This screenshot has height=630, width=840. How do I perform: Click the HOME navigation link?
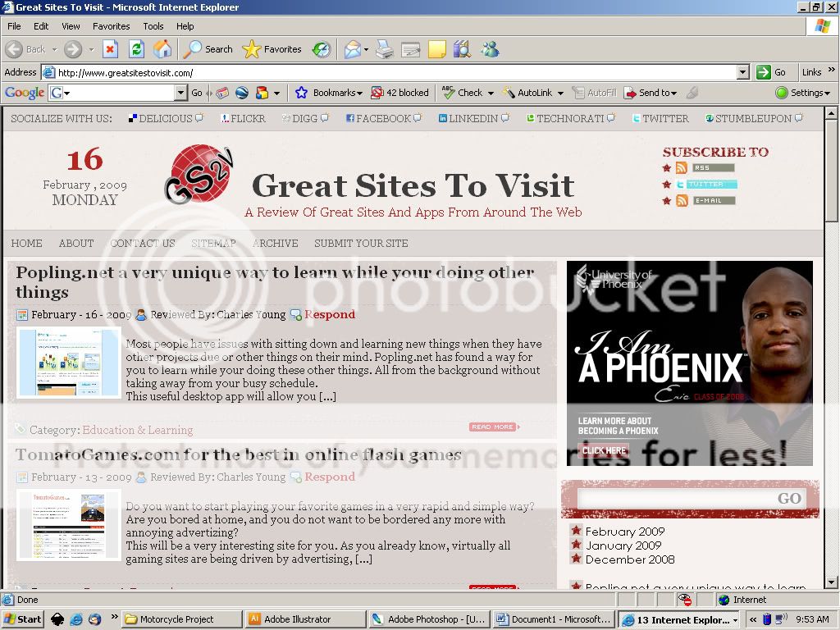click(27, 243)
